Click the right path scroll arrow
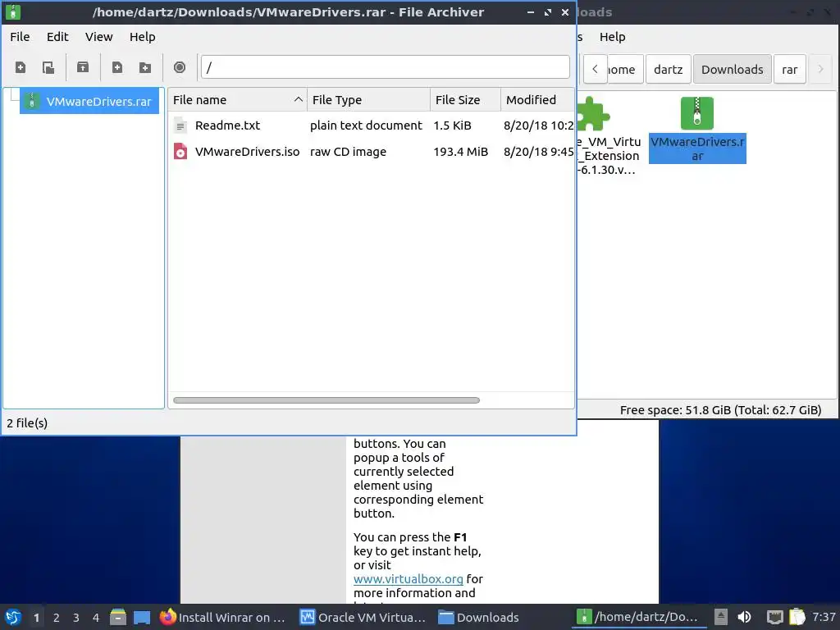840x630 pixels. [x=820, y=69]
